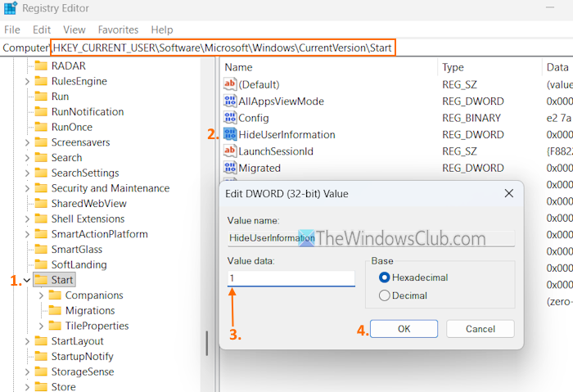
Task: Click the RunNotification folder icon
Action: coord(41,111)
